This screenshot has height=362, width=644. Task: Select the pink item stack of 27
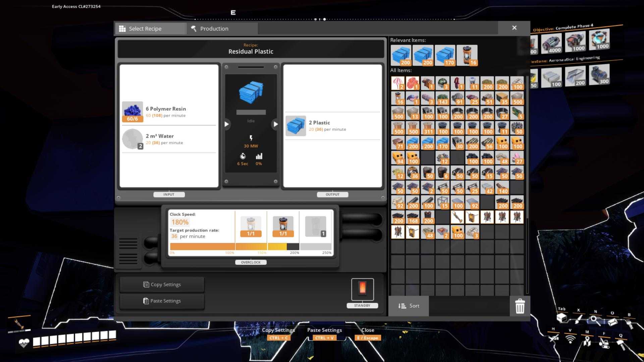[517, 158]
